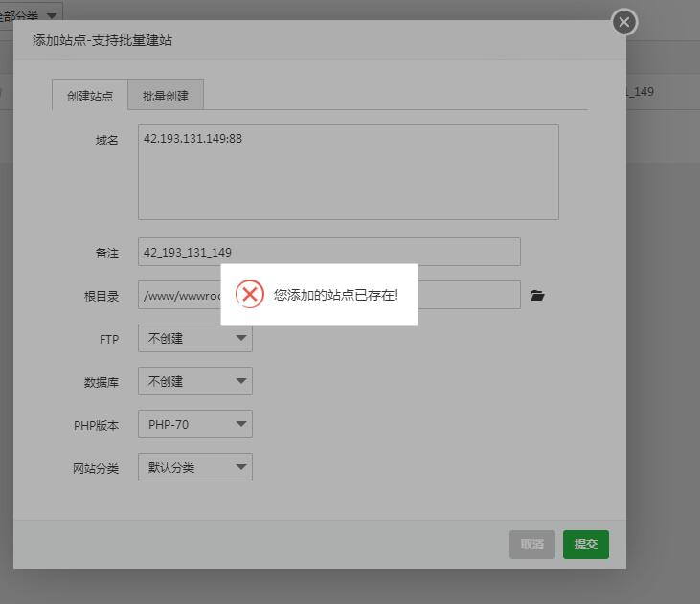Focus the 备注 input field

(x=328, y=252)
